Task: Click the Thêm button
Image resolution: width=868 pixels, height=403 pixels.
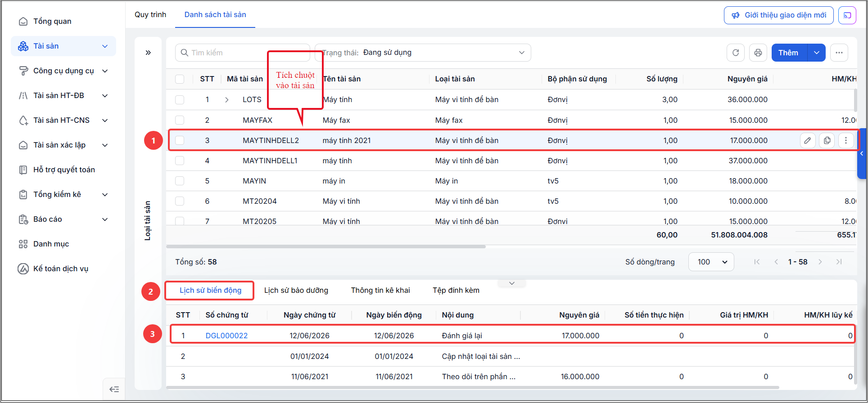Action: tap(790, 53)
